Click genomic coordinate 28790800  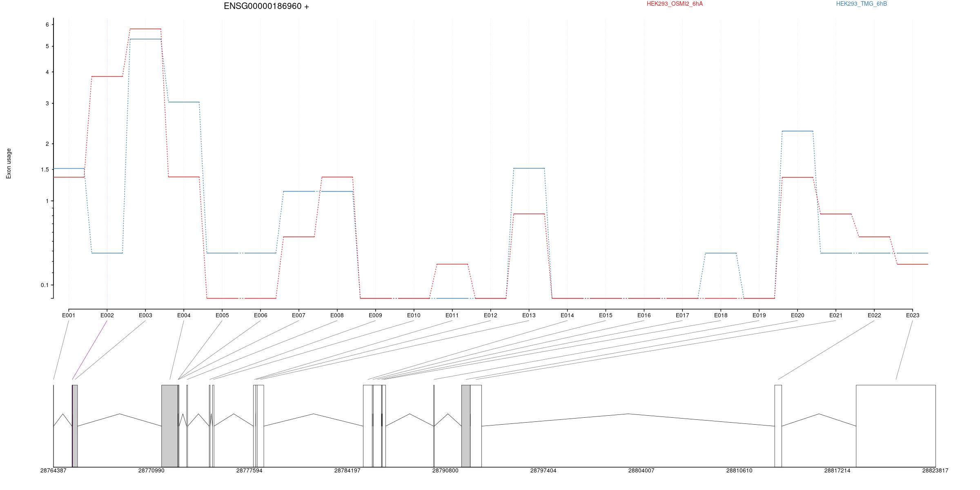coord(445,471)
